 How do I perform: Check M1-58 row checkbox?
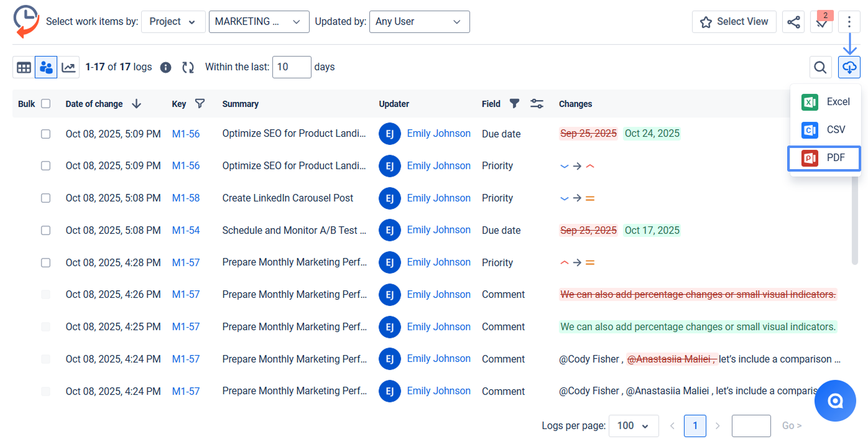pos(45,198)
